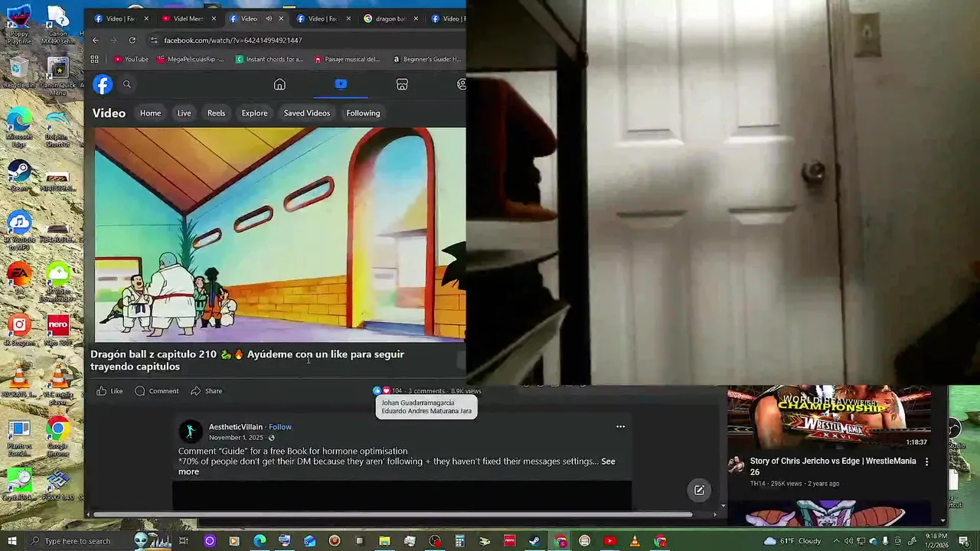Click the browser back arrow
This screenshot has width=980, height=551.
(x=95, y=40)
